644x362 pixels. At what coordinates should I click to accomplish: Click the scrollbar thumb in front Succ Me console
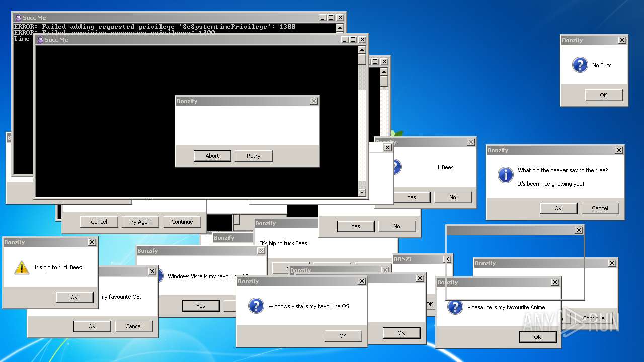362,59
